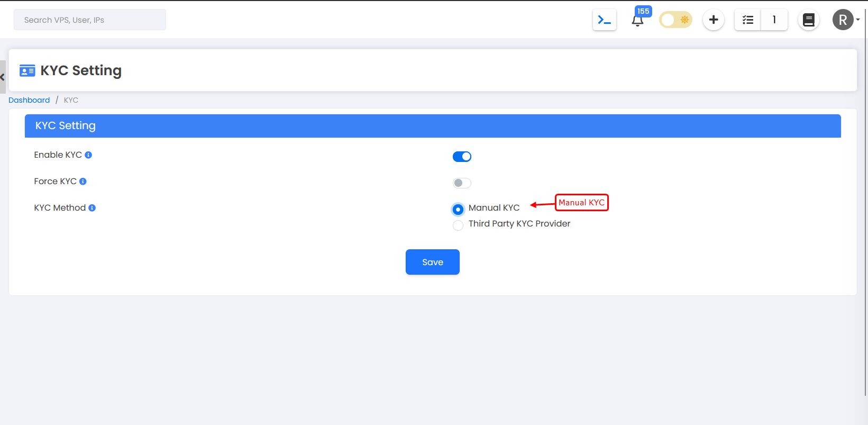The height and width of the screenshot is (425, 868).
Task: Click the KYC breadcrumb text
Action: 71,100
